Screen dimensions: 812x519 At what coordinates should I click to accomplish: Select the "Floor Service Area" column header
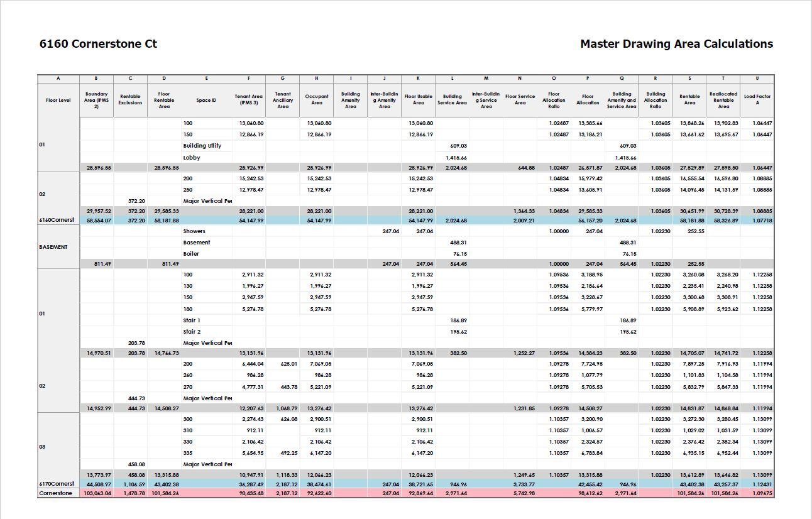520,99
